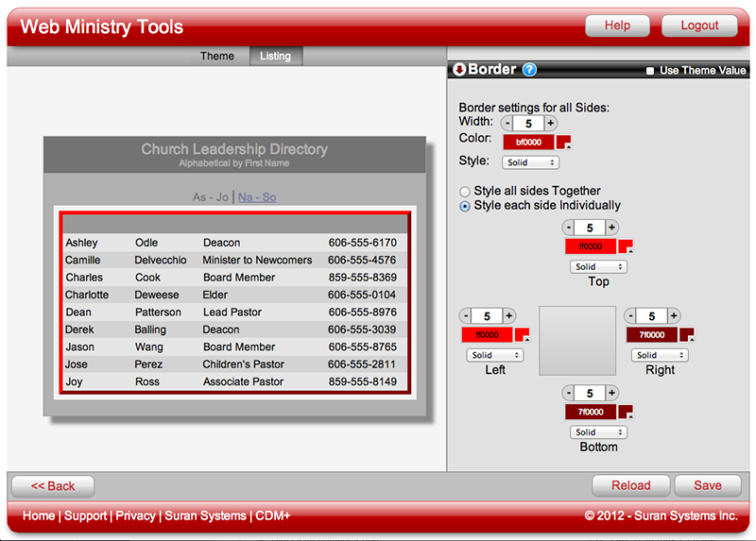Select Style each side Individually option

(x=465, y=206)
